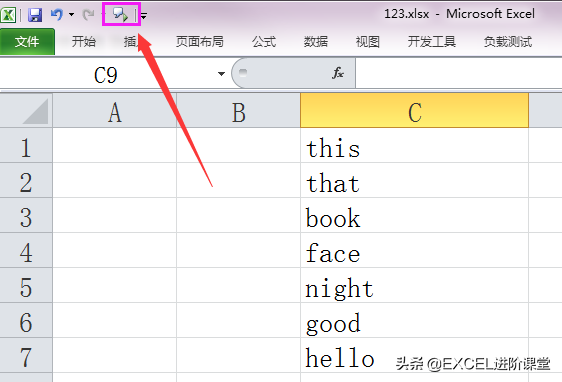Select empty cell A1
Image resolution: width=562 pixels, height=382 pixels.
pos(115,145)
